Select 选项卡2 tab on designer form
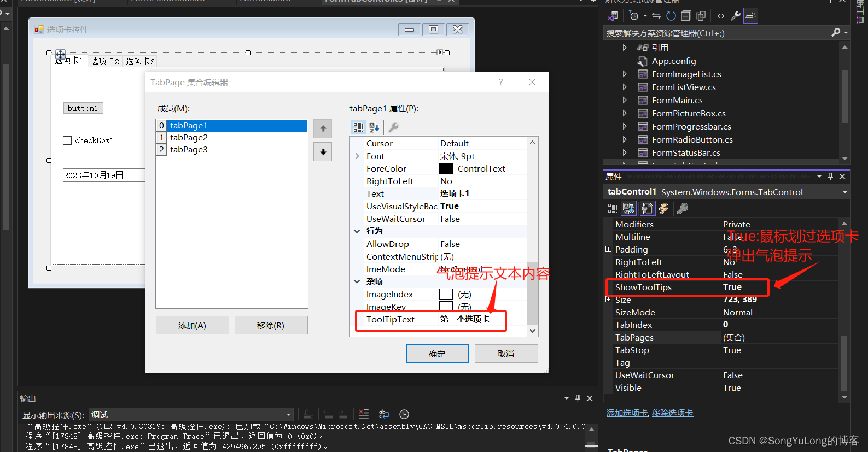868x452 pixels. coord(104,61)
